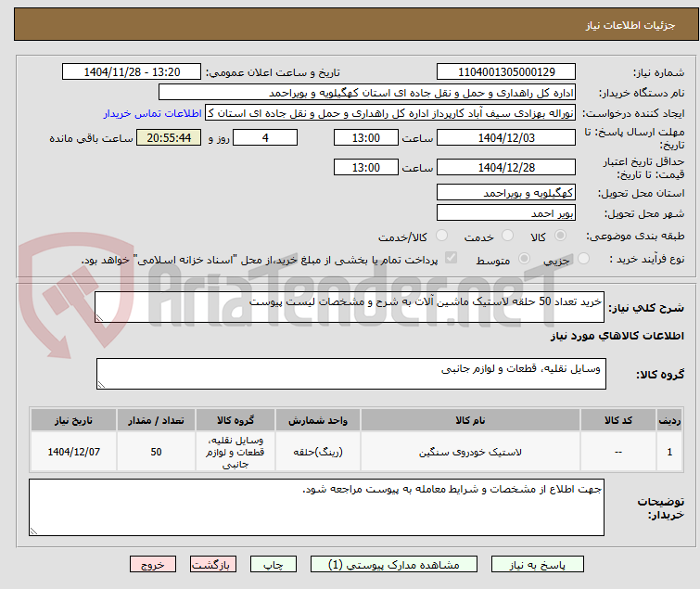700x589 pixels.
Task: Click the quantity cell 50
Action: pyautogui.click(x=156, y=452)
